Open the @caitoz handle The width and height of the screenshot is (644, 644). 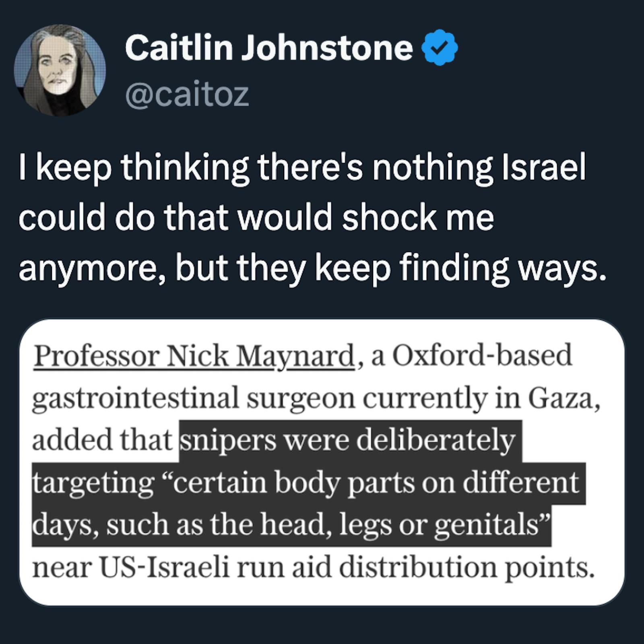[x=187, y=95]
